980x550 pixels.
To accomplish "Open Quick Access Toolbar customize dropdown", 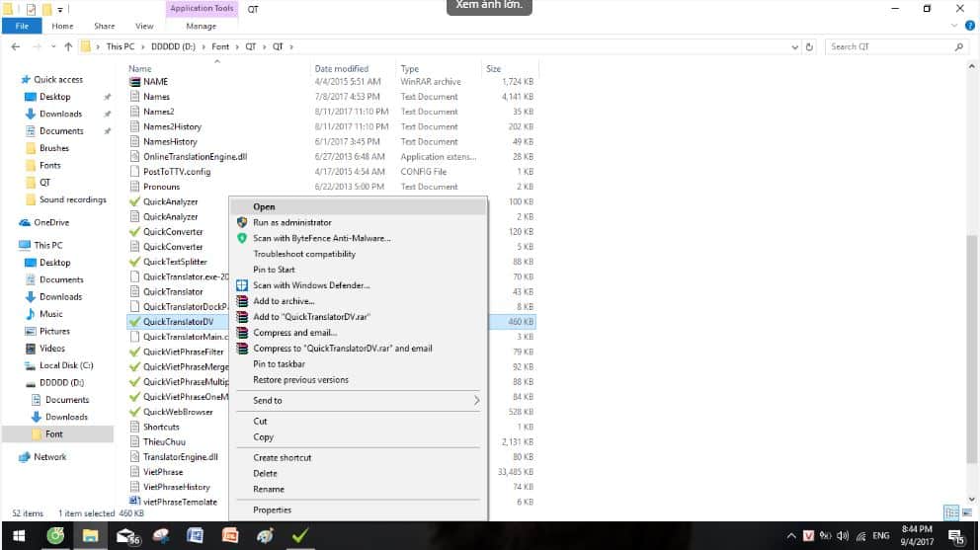I will [60, 9].
